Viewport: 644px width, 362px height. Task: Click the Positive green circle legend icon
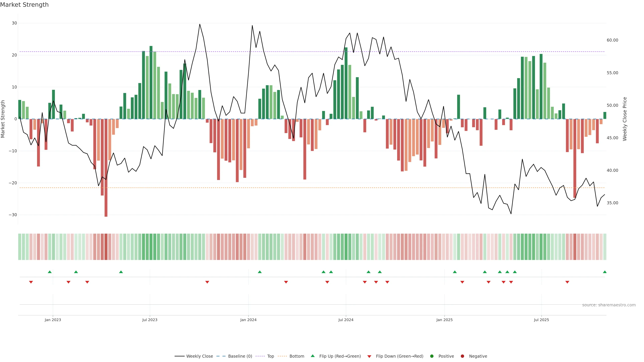432,356
